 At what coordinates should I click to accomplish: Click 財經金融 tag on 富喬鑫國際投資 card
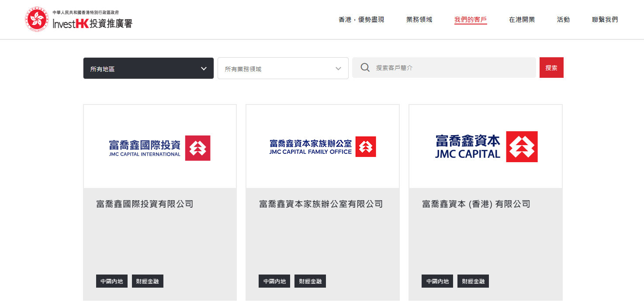pyautogui.click(x=148, y=281)
